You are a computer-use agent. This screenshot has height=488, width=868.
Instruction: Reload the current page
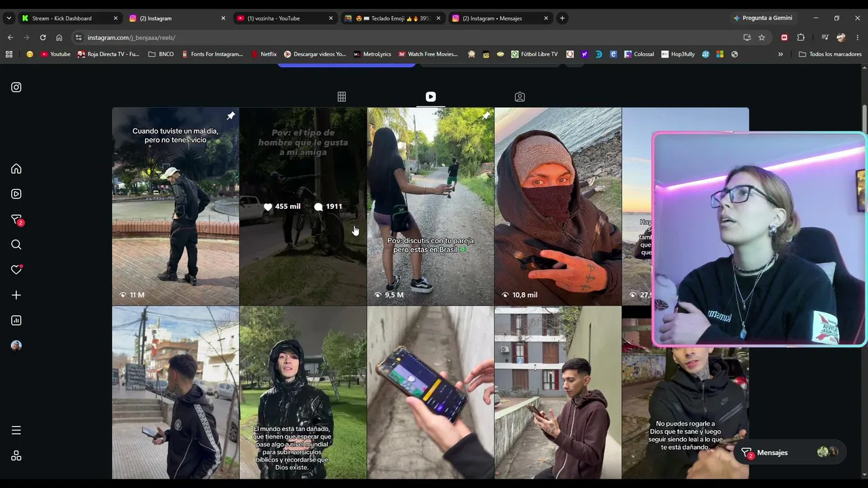tap(43, 37)
